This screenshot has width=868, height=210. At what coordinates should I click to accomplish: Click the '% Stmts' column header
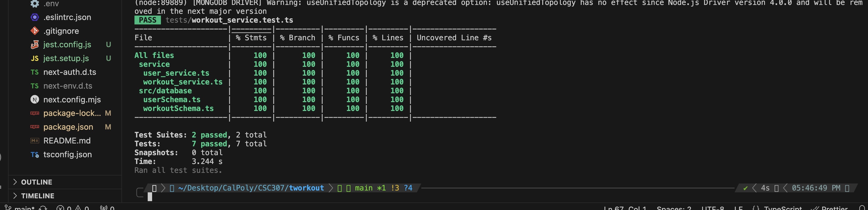click(x=251, y=38)
